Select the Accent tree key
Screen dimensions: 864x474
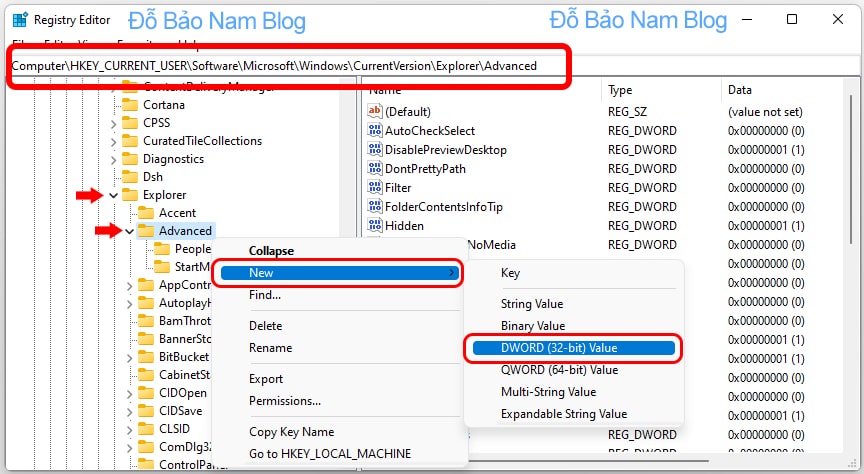177,213
